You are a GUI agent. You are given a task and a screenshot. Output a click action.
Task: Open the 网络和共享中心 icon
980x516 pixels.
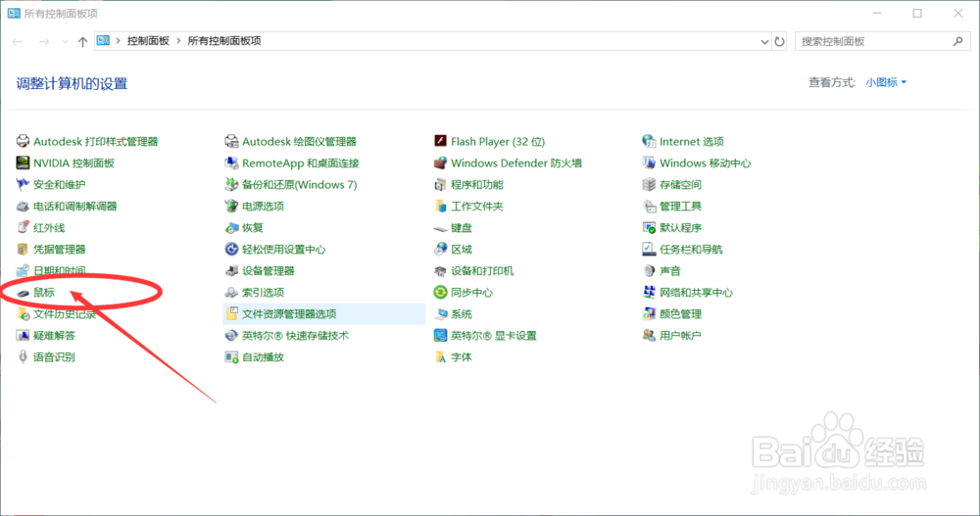[x=649, y=293]
